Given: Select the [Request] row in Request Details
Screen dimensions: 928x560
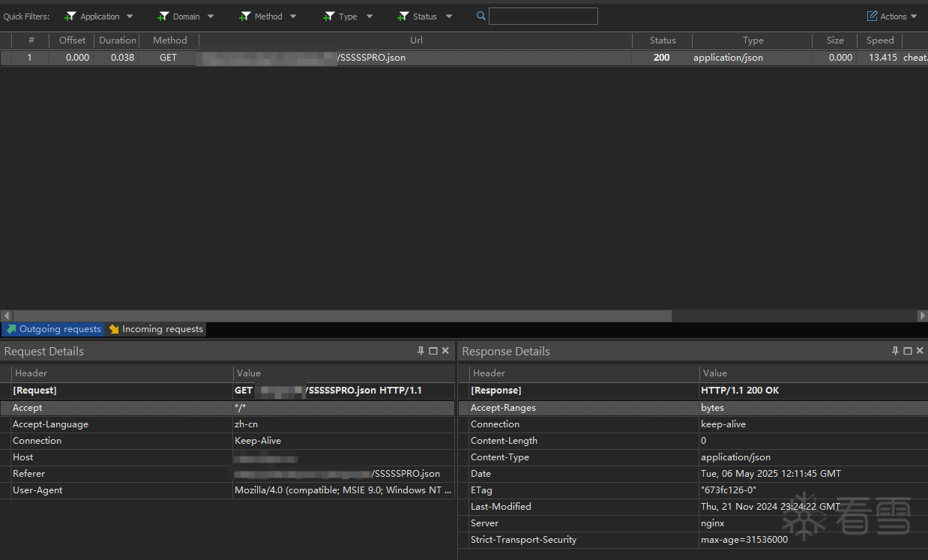Looking at the screenshot, I should coord(228,391).
